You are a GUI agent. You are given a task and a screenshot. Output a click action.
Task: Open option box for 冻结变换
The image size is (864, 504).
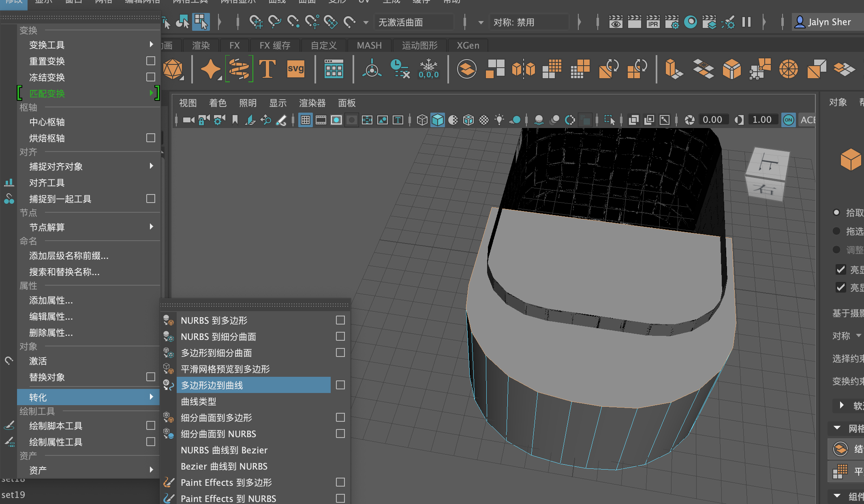pyautogui.click(x=151, y=77)
